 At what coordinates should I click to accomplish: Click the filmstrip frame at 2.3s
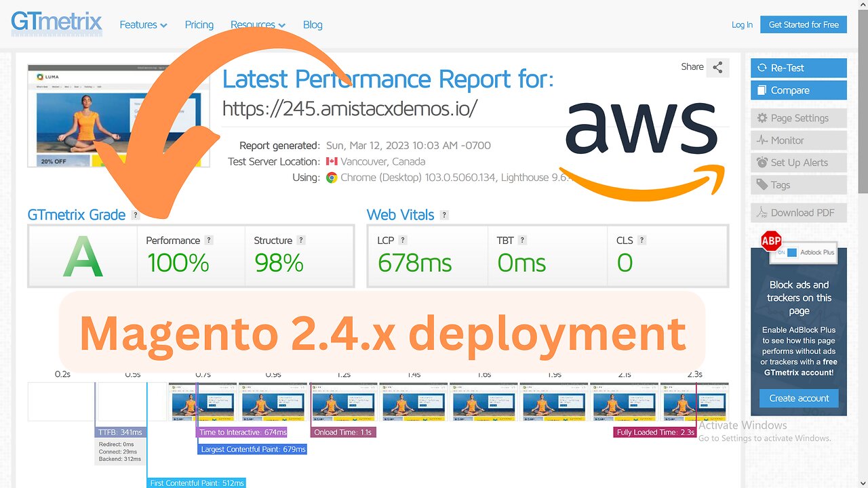point(694,402)
